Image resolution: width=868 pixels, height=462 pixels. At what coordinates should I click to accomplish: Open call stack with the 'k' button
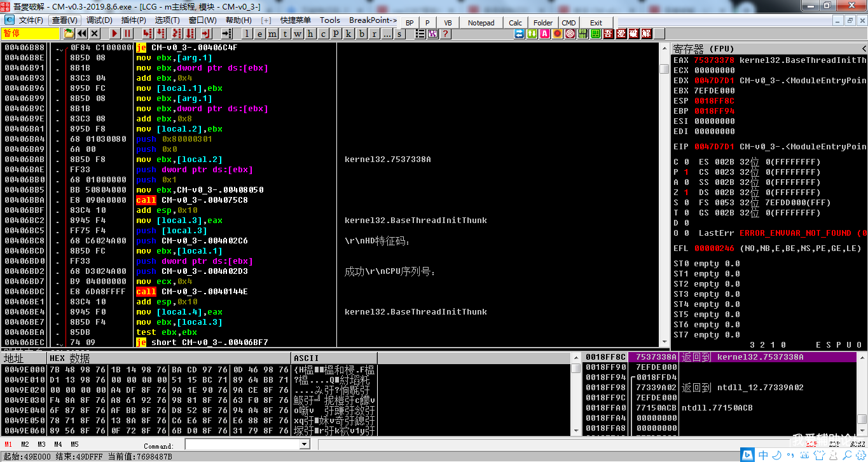point(348,34)
